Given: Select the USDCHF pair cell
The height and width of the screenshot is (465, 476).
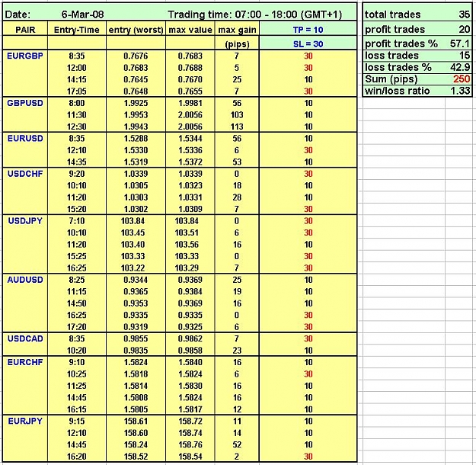Looking at the screenshot, I should (x=25, y=174).
